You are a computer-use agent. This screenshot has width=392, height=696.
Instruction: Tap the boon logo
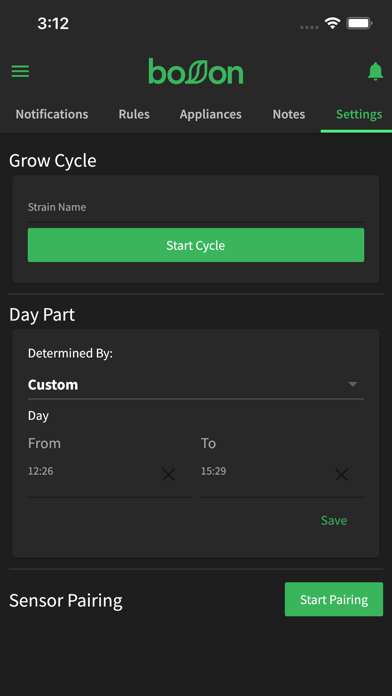[196, 71]
